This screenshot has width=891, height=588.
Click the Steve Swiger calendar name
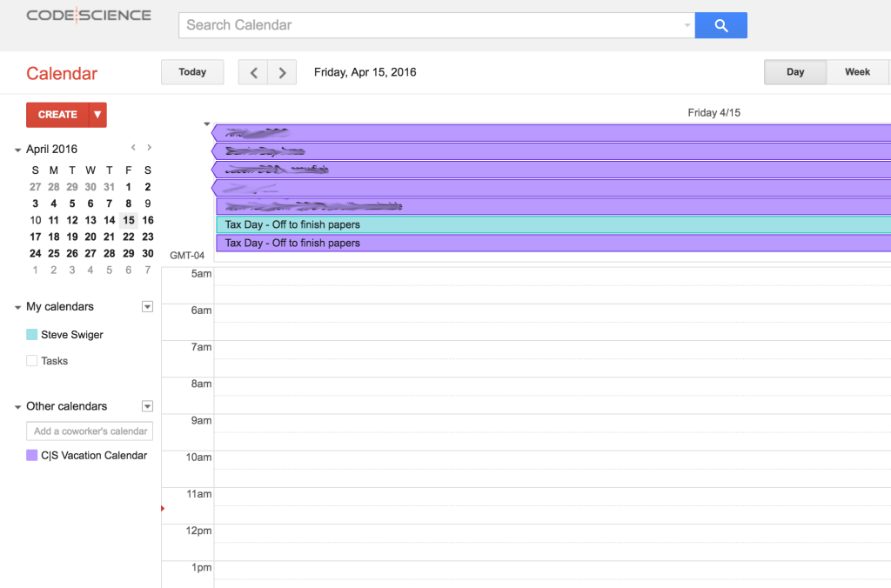pyautogui.click(x=72, y=335)
